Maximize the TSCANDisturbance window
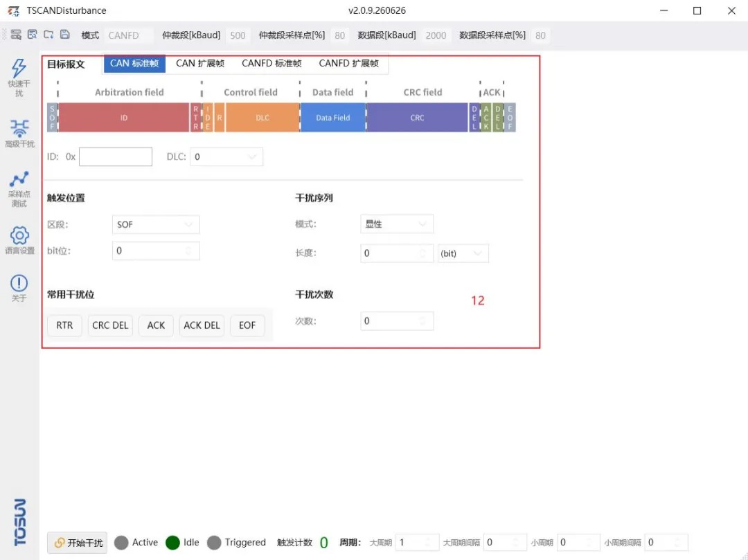748x560 pixels. pyautogui.click(x=697, y=10)
